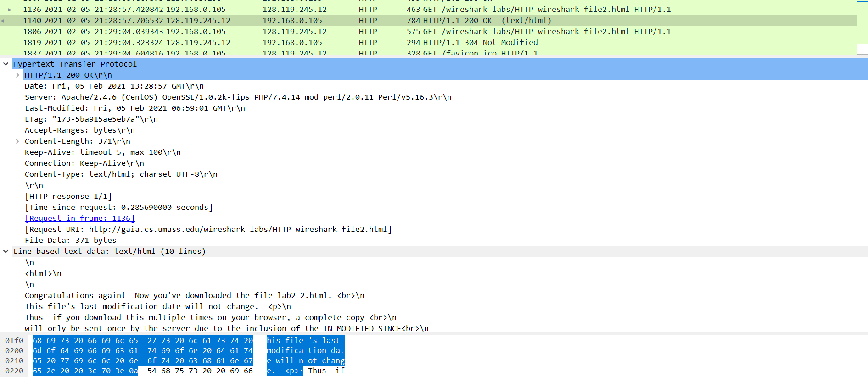
Task: Select the Time since request line
Action: (119, 207)
